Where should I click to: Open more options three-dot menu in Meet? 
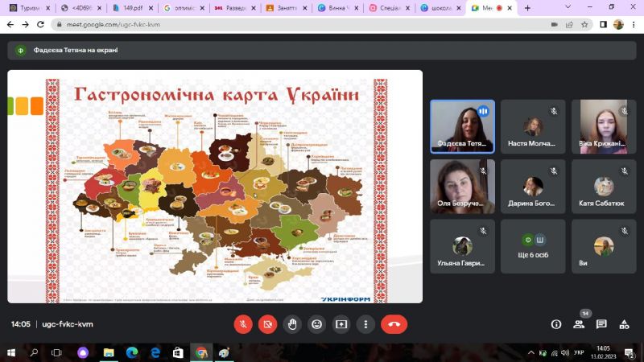point(365,324)
